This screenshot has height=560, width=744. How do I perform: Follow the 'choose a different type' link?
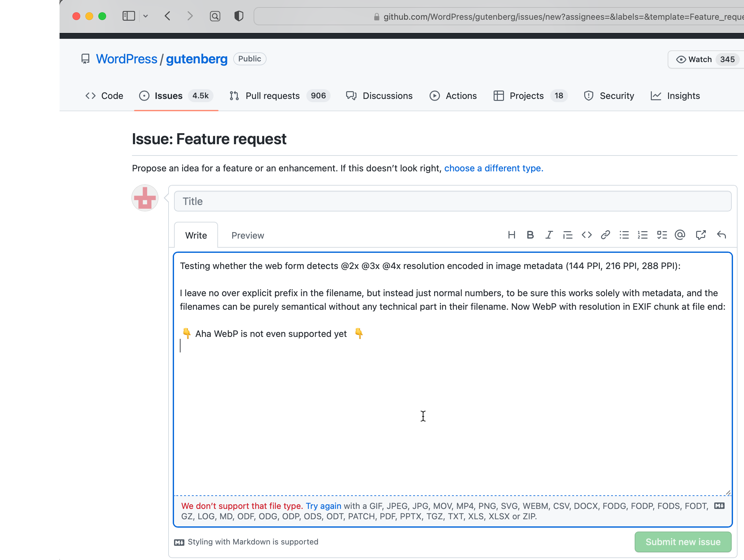click(493, 168)
